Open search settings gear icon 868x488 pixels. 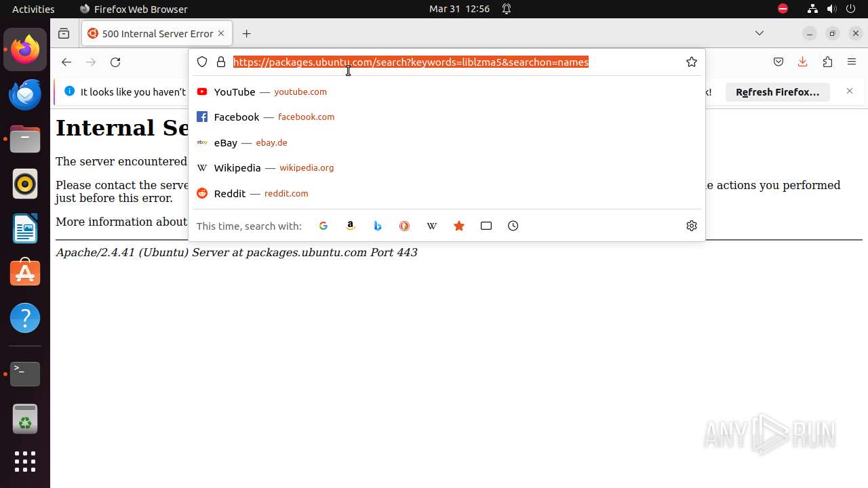click(x=692, y=226)
